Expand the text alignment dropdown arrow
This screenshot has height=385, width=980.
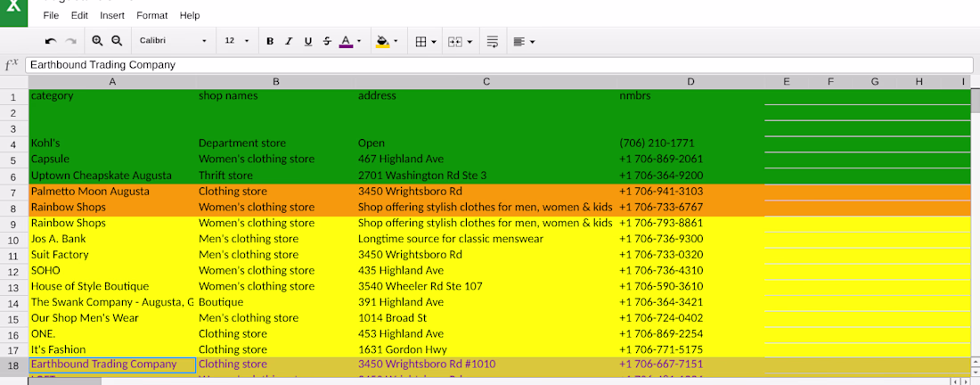(533, 41)
